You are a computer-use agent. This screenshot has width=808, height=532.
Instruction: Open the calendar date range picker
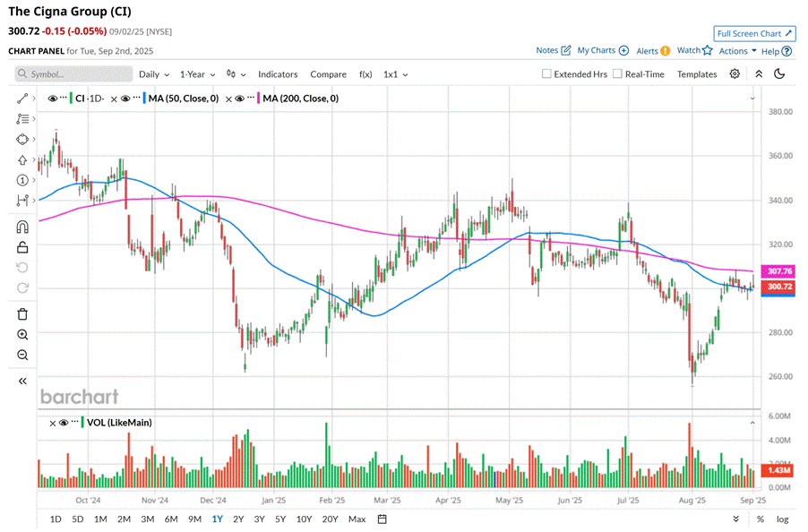382,519
